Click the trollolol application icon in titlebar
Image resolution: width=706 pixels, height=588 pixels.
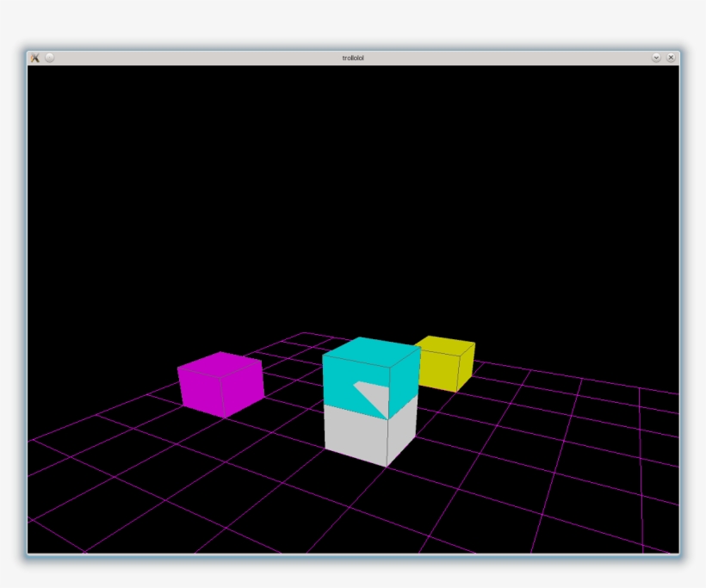(x=35, y=59)
